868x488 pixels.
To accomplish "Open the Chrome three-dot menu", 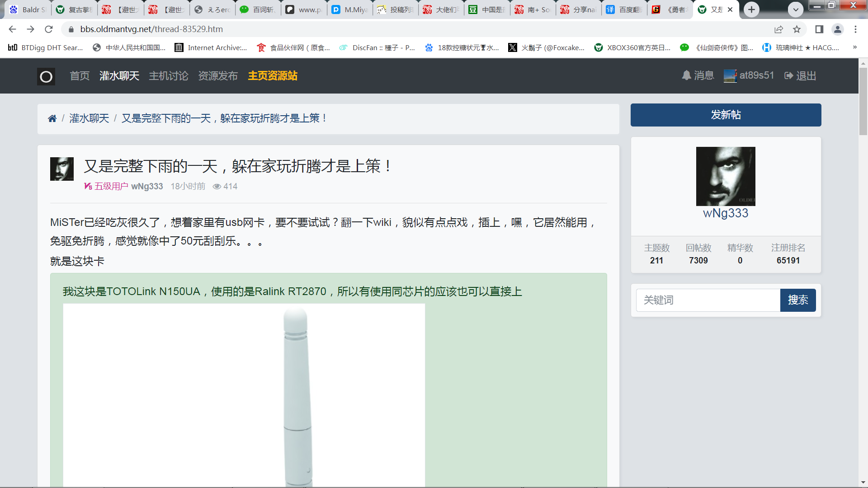I will click(855, 29).
